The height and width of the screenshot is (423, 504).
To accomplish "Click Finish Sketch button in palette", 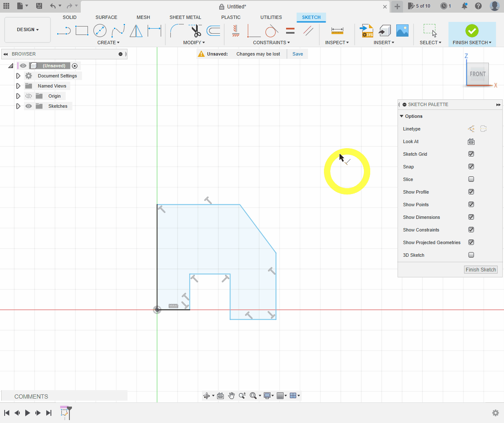I will [x=481, y=270].
